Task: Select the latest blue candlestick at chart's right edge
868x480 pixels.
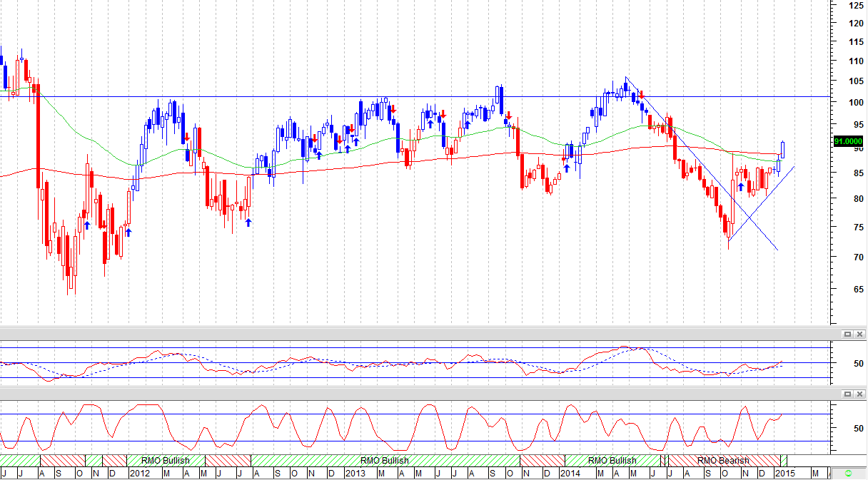Action: [783, 149]
